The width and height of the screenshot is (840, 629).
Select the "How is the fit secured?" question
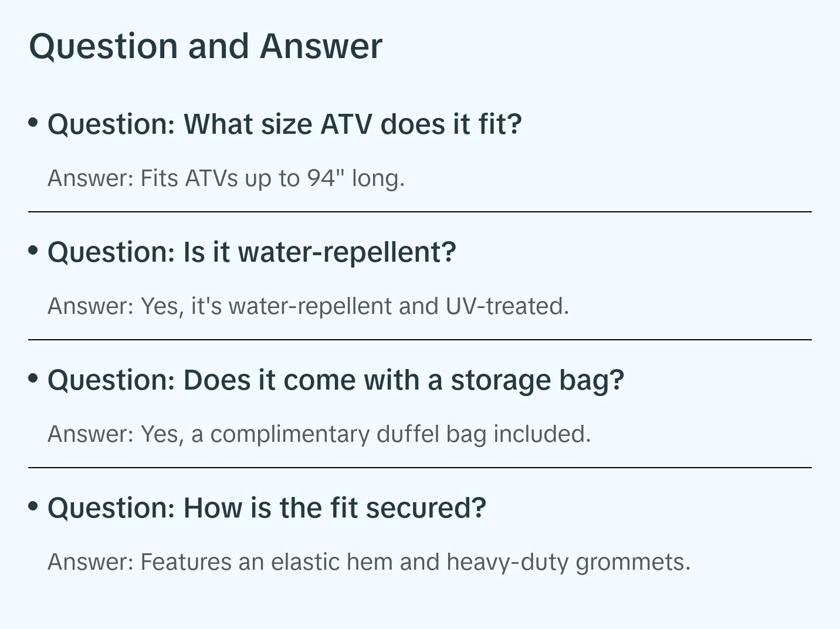tap(267, 508)
